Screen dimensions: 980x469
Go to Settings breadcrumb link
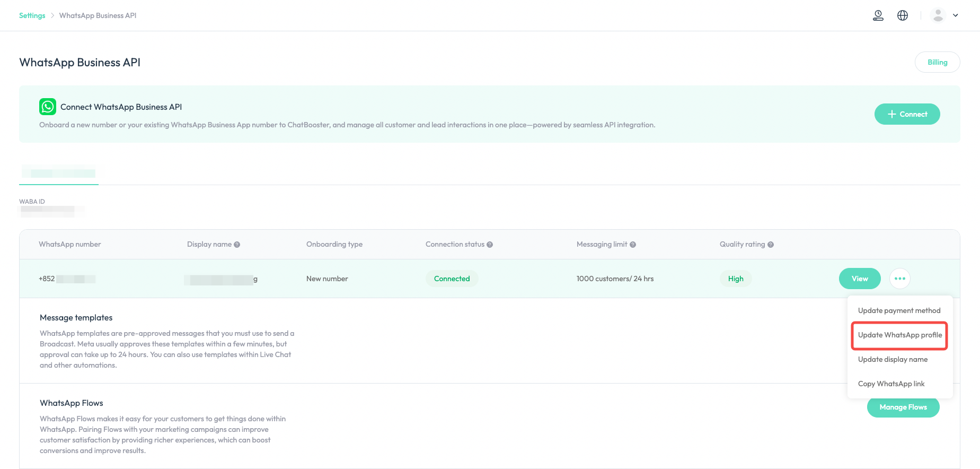[x=32, y=15]
